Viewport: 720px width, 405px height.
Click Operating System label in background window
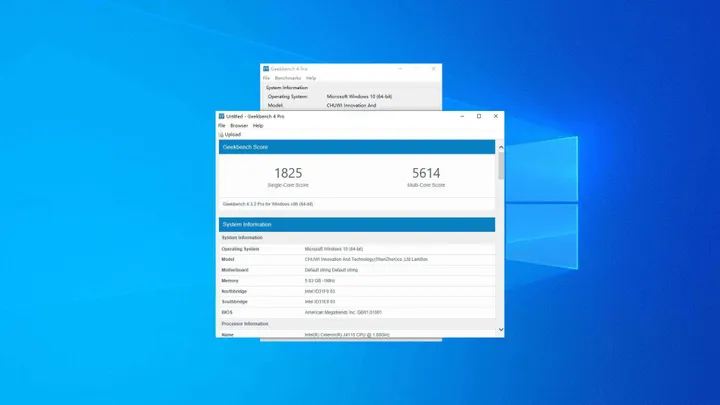(x=287, y=96)
